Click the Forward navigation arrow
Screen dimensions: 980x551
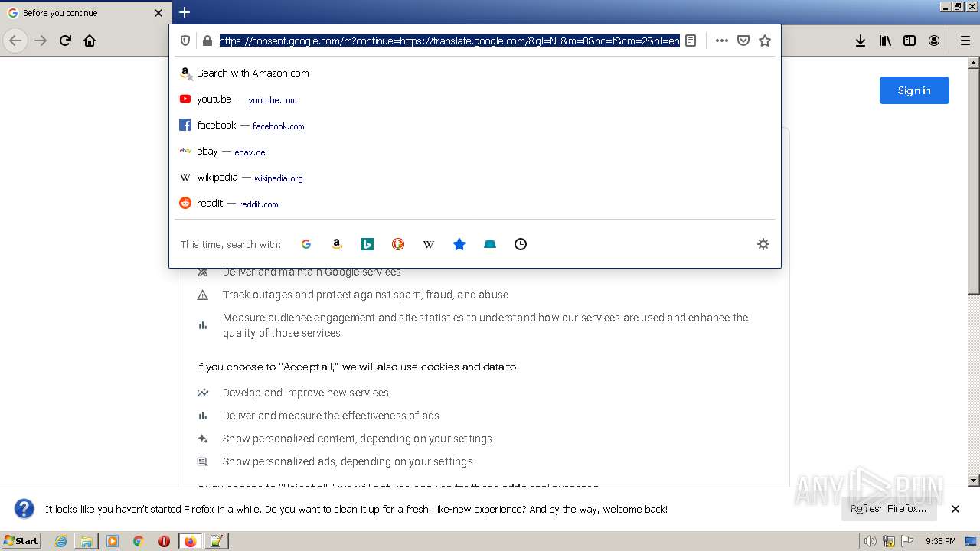(41, 41)
